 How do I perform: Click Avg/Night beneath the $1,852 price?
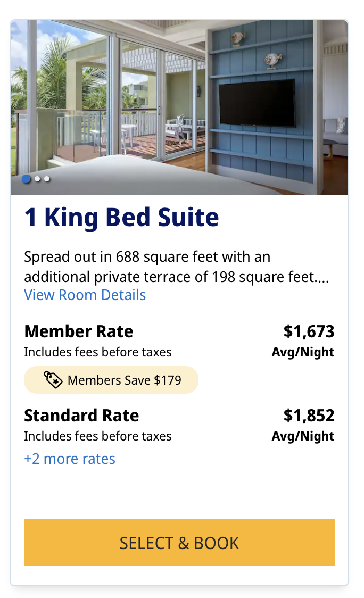(x=303, y=436)
